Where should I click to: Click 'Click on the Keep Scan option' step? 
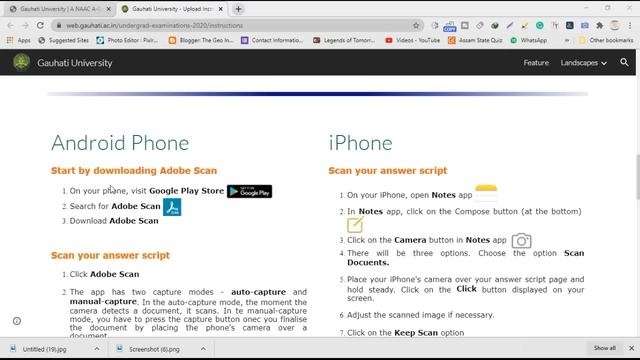[x=405, y=333]
